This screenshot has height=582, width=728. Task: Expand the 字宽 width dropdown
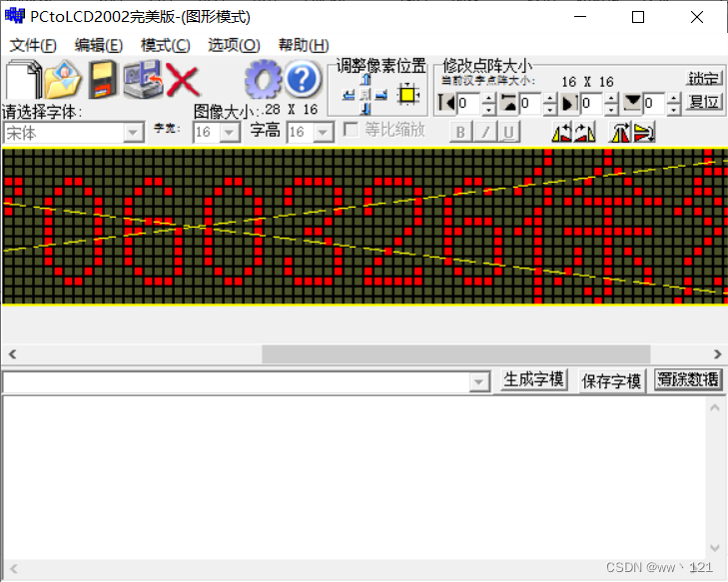pyautogui.click(x=230, y=133)
